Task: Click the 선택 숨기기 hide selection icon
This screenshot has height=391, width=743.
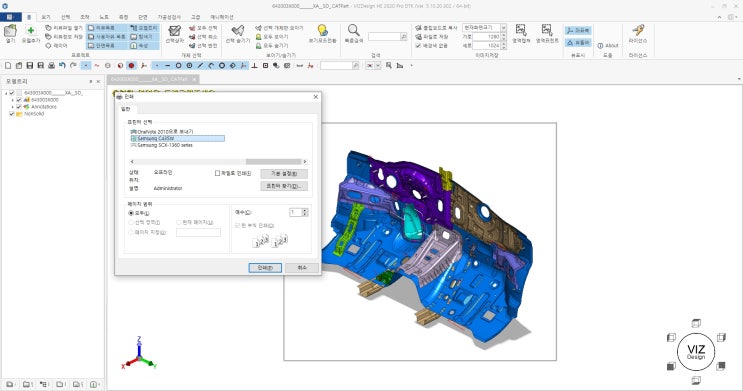Action: click(237, 31)
